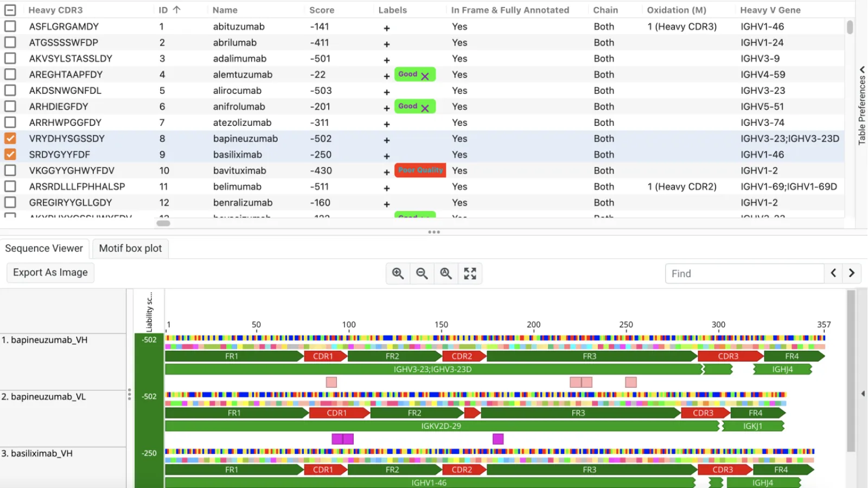Click the IGKV2D-29 gene annotation bar
Screen dimensions: 868x488
[442, 426]
